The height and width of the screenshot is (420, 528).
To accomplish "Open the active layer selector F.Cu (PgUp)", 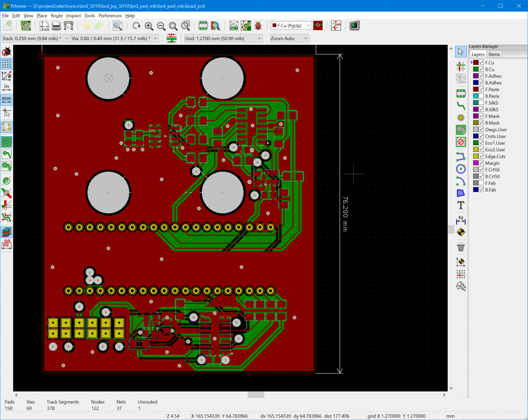I will pyautogui.click(x=291, y=25).
